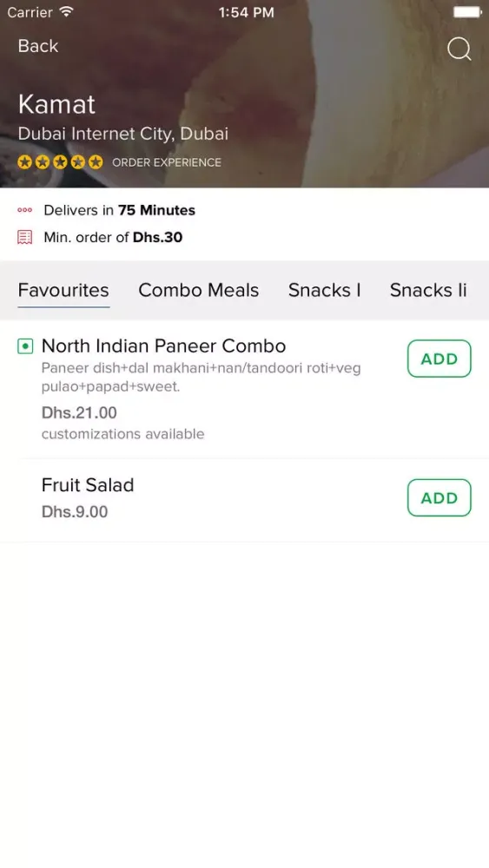
Task: Tap Dubai Internet City location text
Action: 123,134
